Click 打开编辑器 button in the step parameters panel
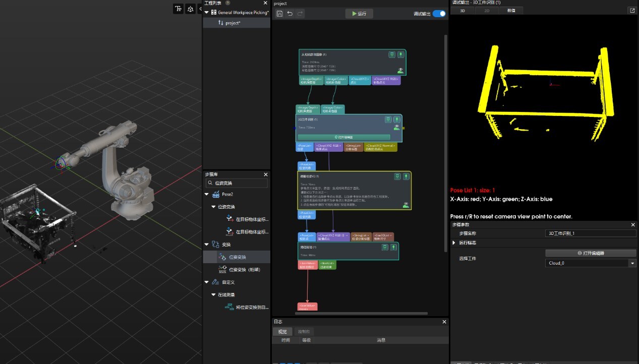639x364 pixels. tap(591, 253)
